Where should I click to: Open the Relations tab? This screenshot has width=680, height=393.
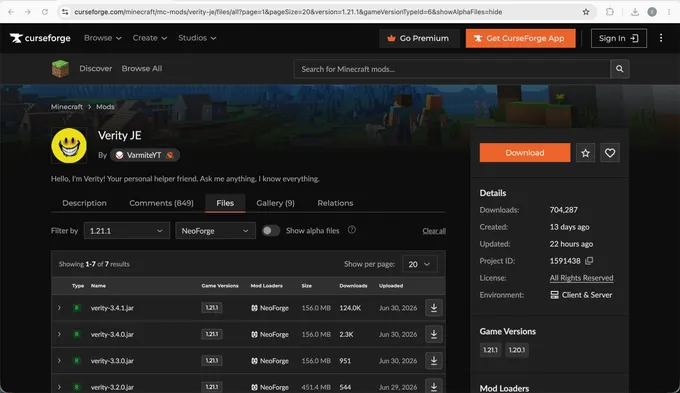(335, 203)
